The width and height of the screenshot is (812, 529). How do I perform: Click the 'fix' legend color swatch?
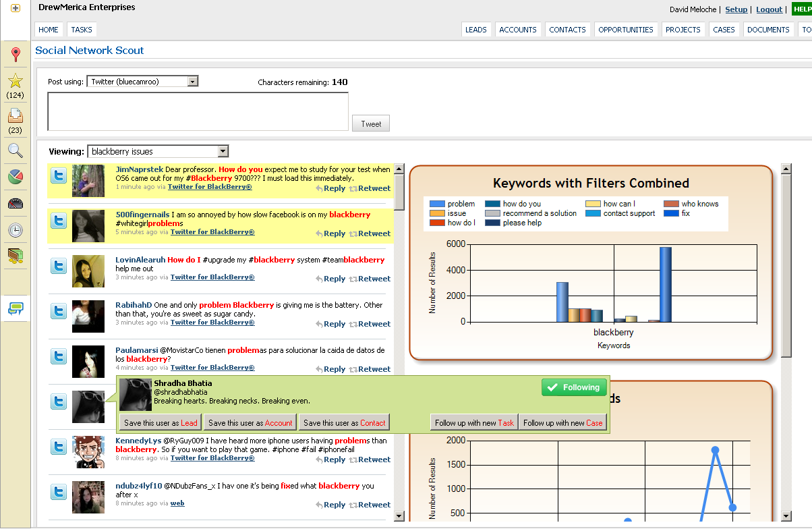[670, 213]
